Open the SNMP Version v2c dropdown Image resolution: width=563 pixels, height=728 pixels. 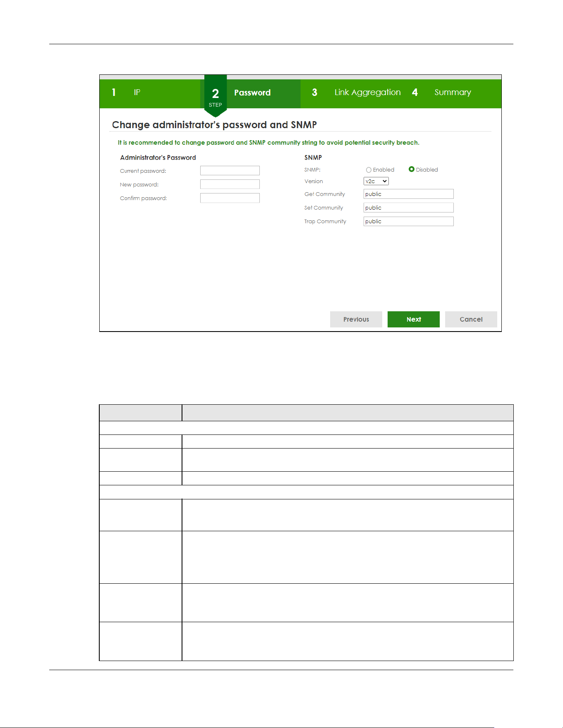(x=376, y=181)
